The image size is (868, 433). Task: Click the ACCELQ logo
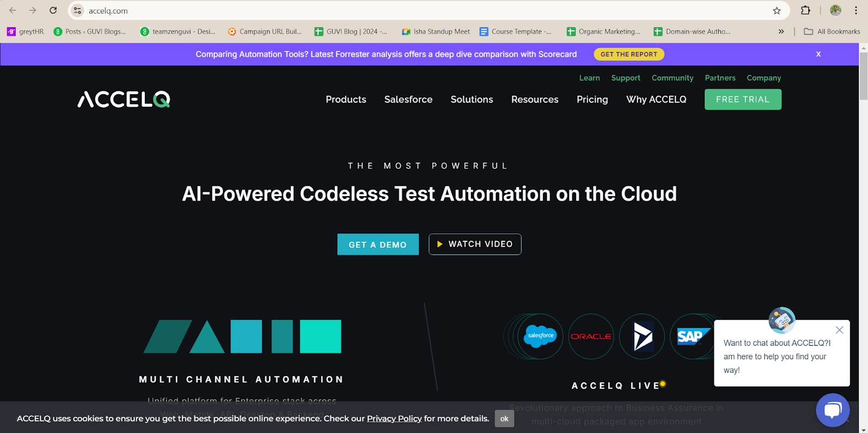pyautogui.click(x=124, y=99)
